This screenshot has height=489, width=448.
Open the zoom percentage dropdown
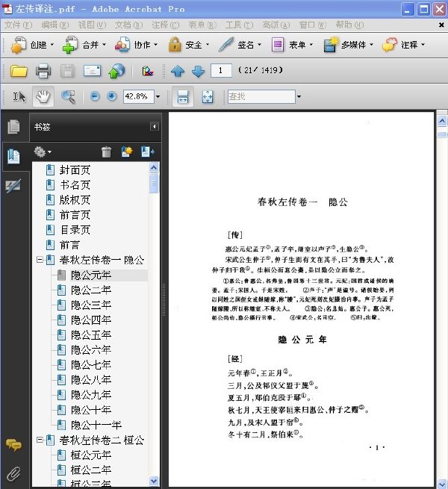click(x=158, y=96)
